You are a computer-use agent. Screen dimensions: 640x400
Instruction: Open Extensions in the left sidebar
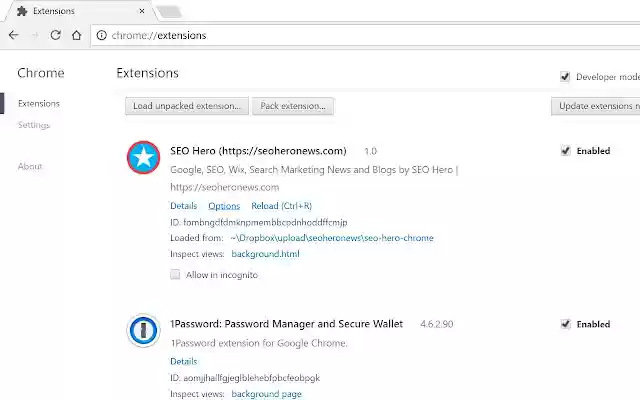pos(39,104)
